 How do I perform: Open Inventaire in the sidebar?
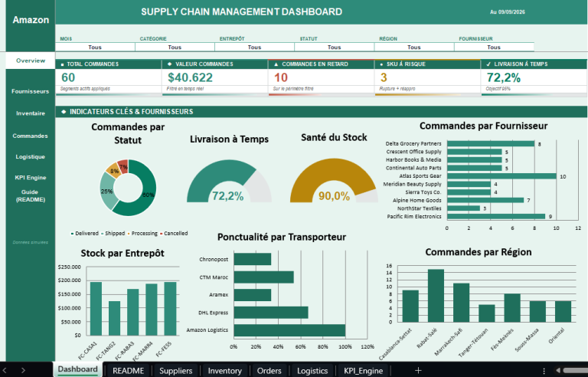pyautogui.click(x=31, y=113)
